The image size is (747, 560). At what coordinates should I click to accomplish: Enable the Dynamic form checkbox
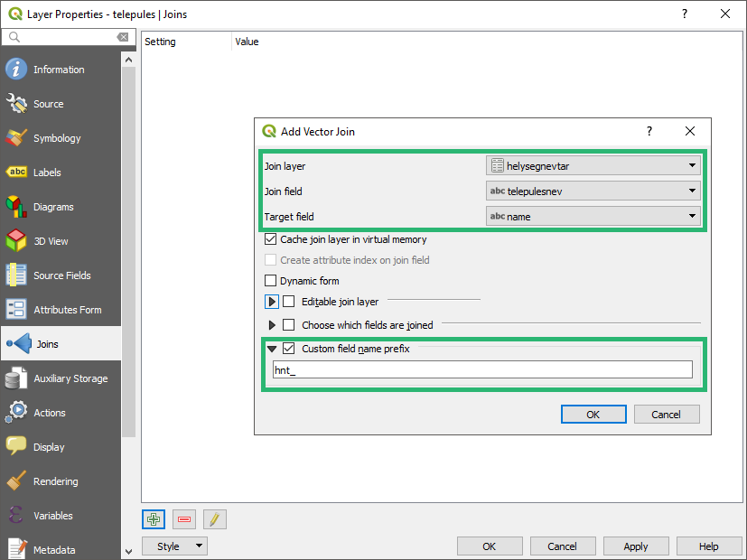pos(270,281)
